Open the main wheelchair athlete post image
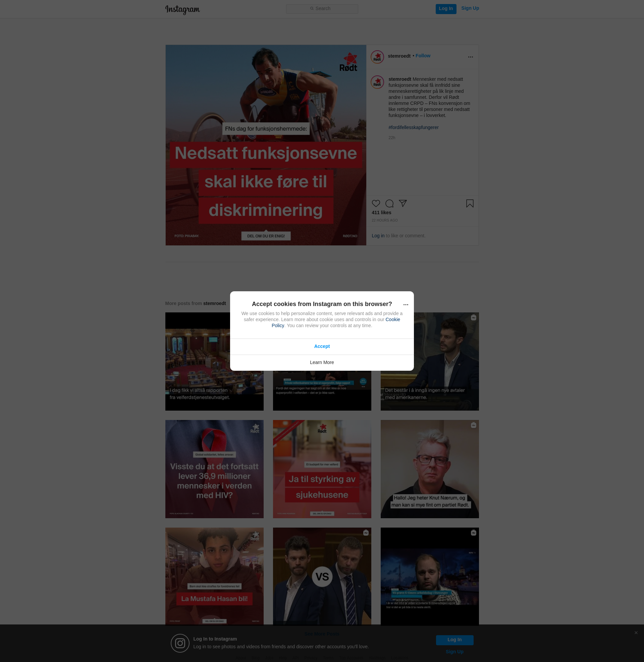 tap(266, 145)
